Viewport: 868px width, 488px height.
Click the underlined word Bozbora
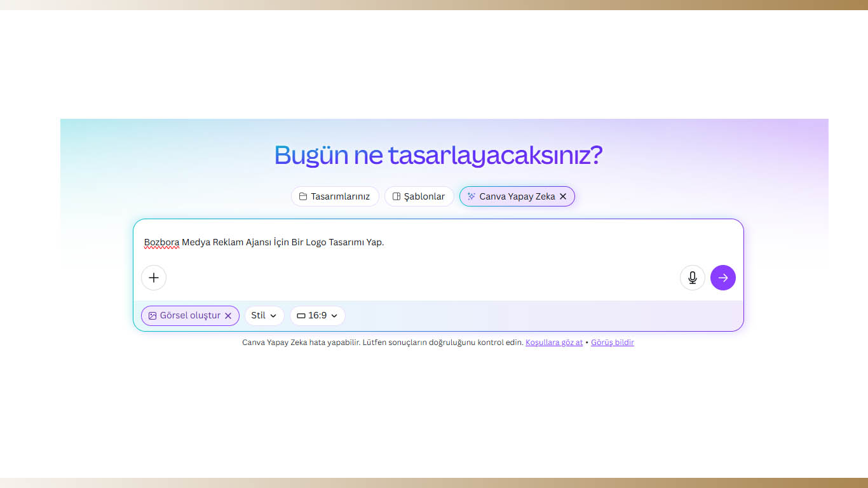click(x=161, y=242)
